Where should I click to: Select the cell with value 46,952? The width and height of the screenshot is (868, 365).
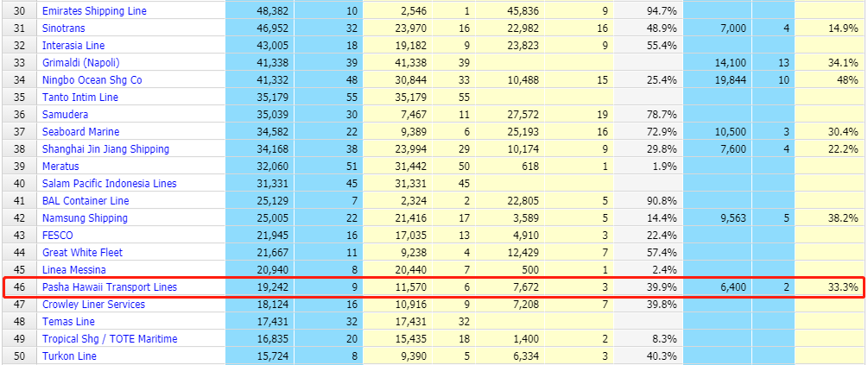pos(259,28)
